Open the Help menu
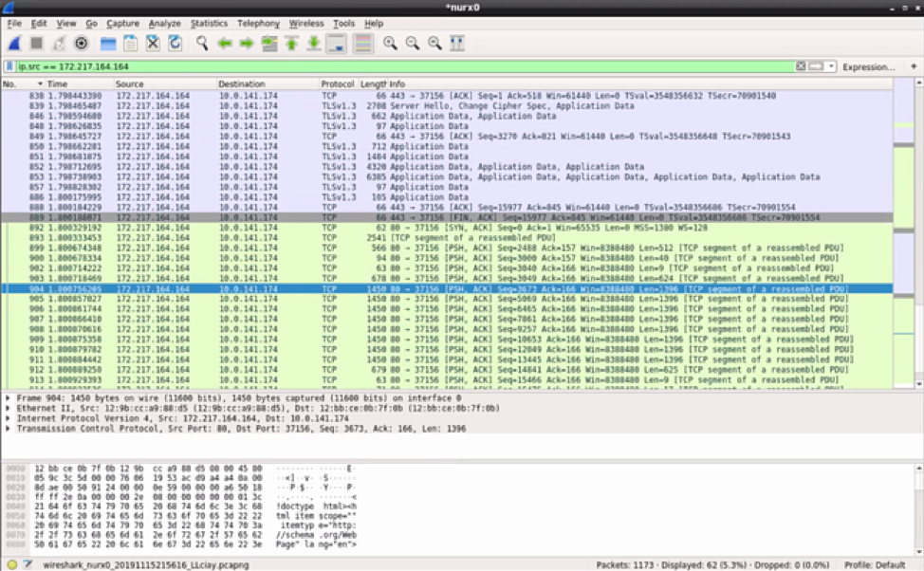 374,24
